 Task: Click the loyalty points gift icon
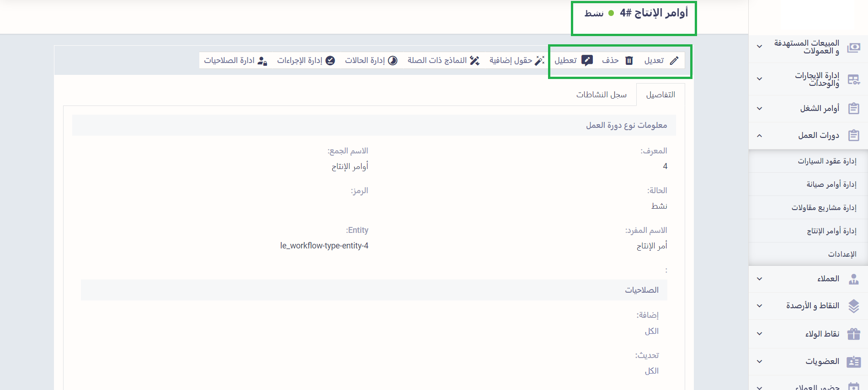[853, 334]
